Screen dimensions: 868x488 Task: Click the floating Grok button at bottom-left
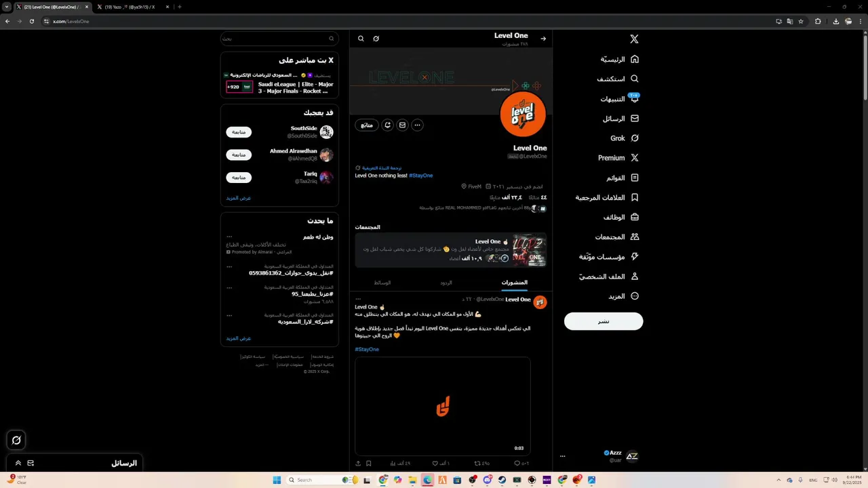click(x=16, y=440)
